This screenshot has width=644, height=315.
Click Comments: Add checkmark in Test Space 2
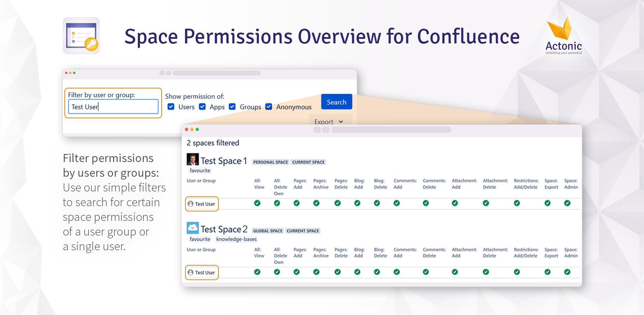[x=397, y=272]
